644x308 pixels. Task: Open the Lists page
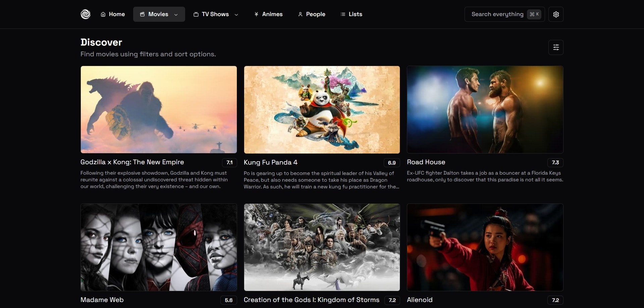click(351, 14)
